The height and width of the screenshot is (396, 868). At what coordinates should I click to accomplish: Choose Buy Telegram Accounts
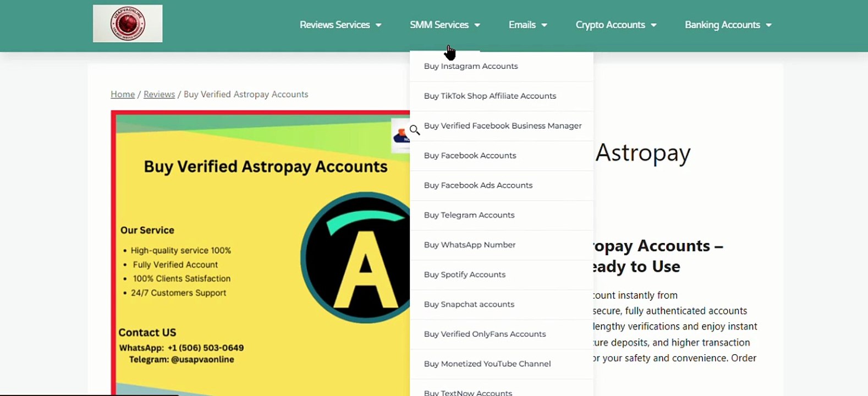pyautogui.click(x=501, y=215)
